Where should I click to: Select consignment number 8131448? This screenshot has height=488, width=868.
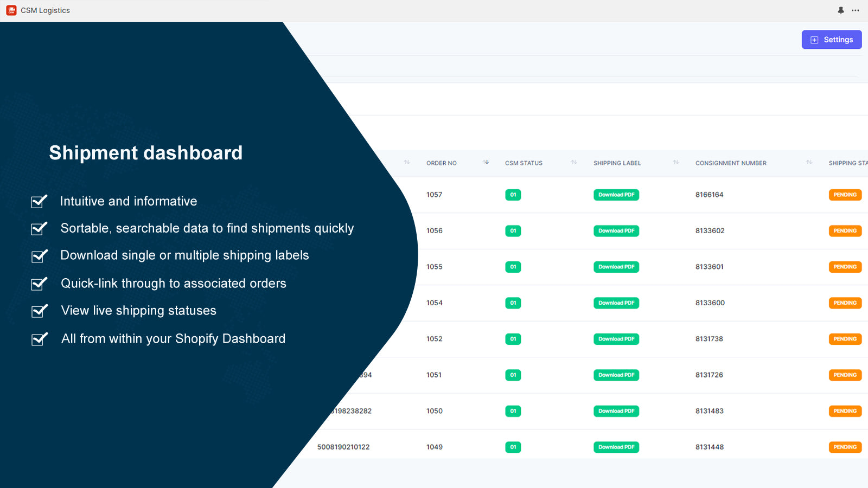tap(710, 447)
